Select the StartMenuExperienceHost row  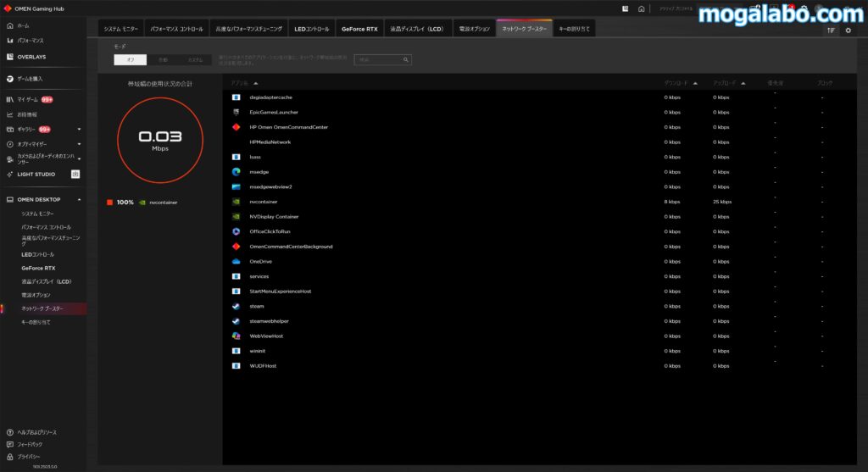[x=539, y=291]
